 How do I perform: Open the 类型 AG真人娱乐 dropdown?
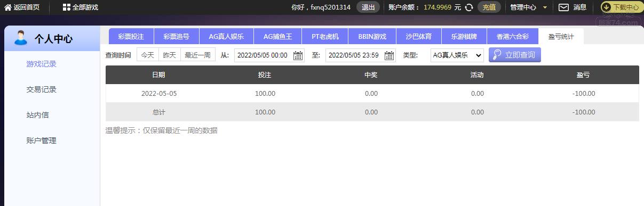coord(457,55)
